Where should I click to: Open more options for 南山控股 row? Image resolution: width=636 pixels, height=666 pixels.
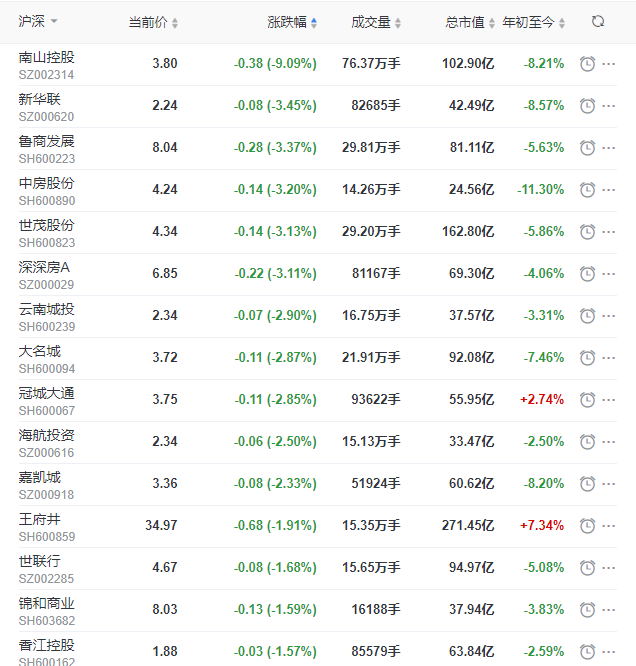point(609,64)
